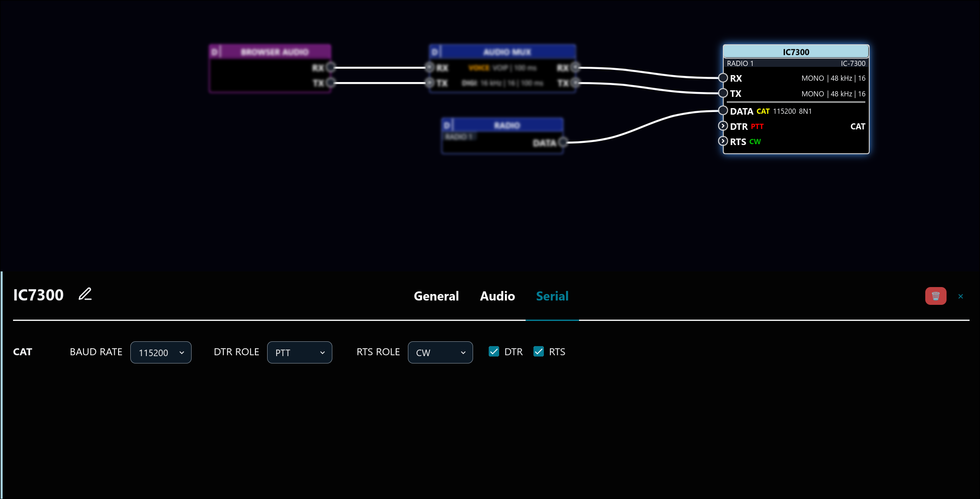This screenshot has width=980, height=499.
Task: Delete the IC7300 node with the trash button
Action: (936, 296)
